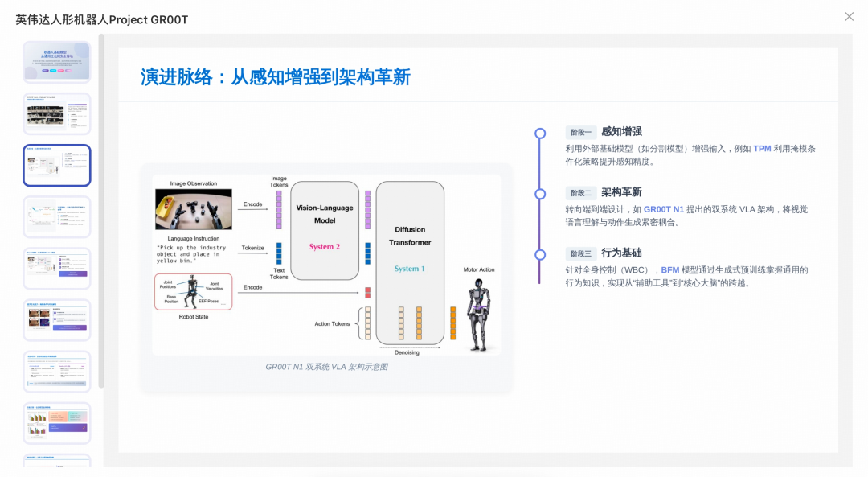This screenshot has height=477, width=868.
Task: Click the Robot State red-bordered box
Action: pyautogui.click(x=193, y=291)
